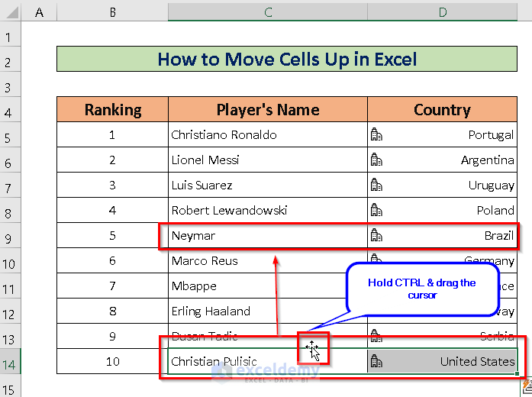Select the Robert Lewandowski cell
532x397 pixels.
coord(268,210)
